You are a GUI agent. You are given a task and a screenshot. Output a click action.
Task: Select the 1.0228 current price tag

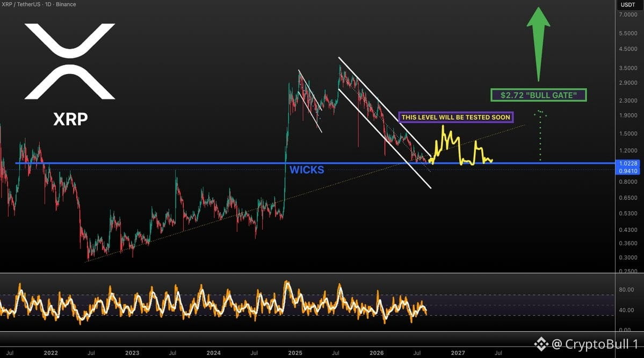point(627,163)
